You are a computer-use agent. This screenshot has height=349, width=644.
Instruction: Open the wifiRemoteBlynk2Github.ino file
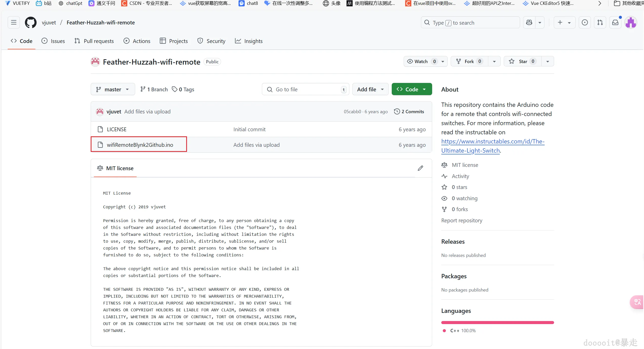(140, 145)
